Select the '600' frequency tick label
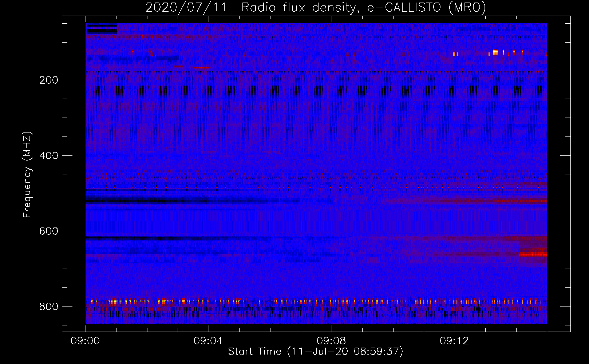 (49, 231)
